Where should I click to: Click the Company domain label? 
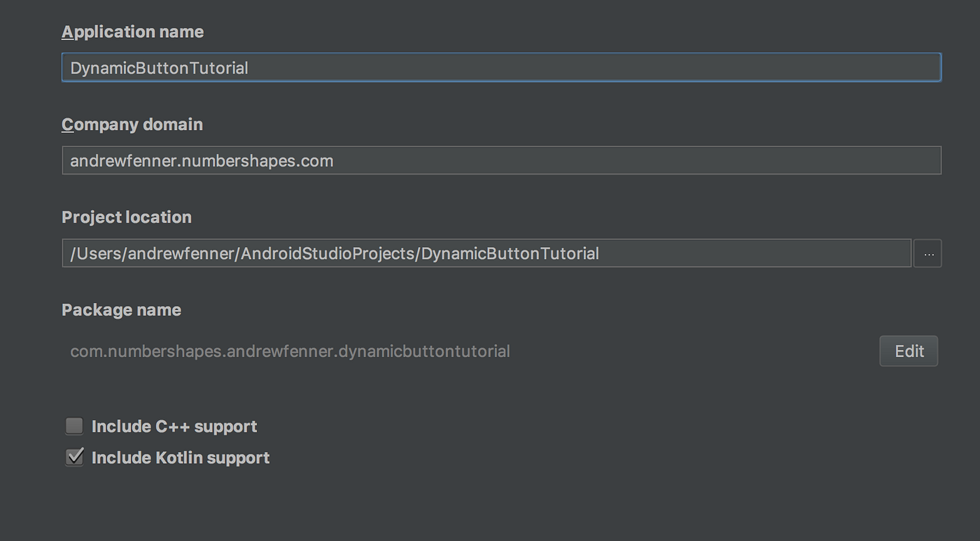(132, 125)
